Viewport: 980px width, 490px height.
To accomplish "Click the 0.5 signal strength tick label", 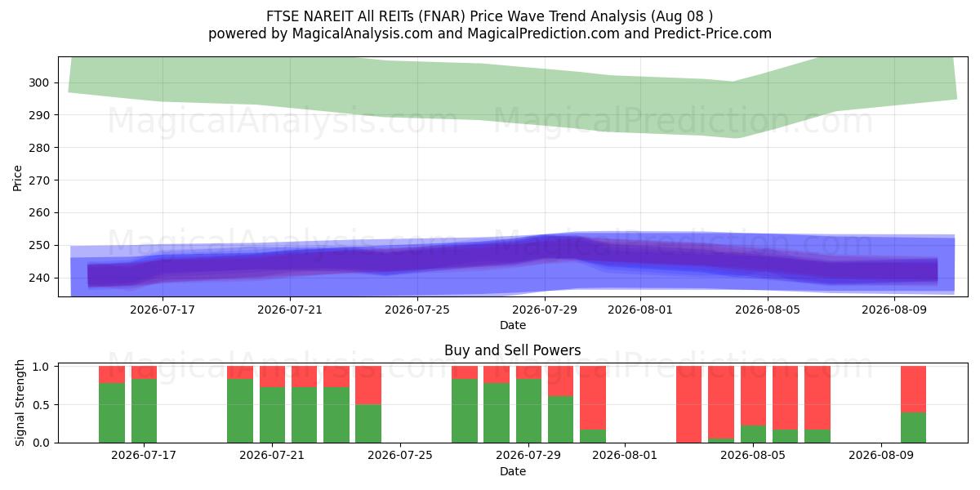I will 42,404.
